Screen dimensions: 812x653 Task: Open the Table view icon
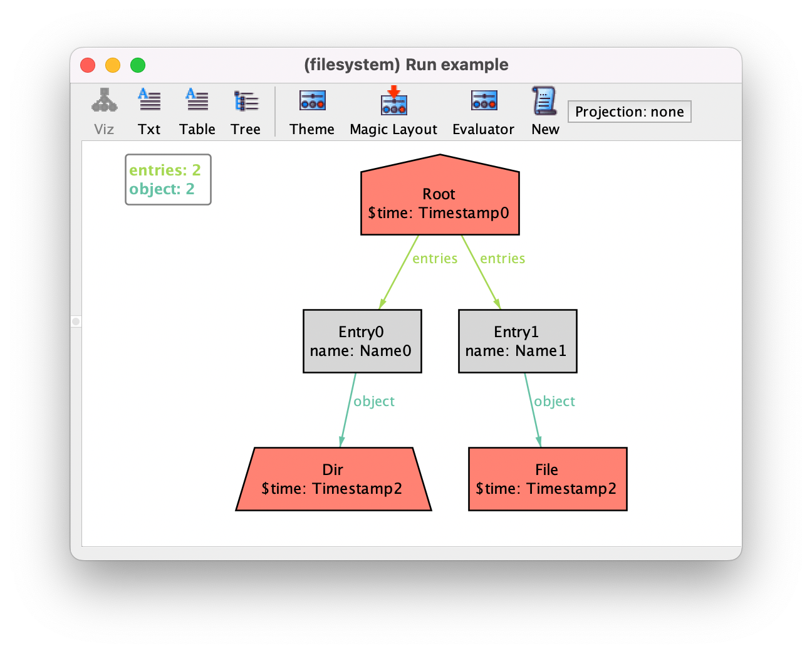197,100
